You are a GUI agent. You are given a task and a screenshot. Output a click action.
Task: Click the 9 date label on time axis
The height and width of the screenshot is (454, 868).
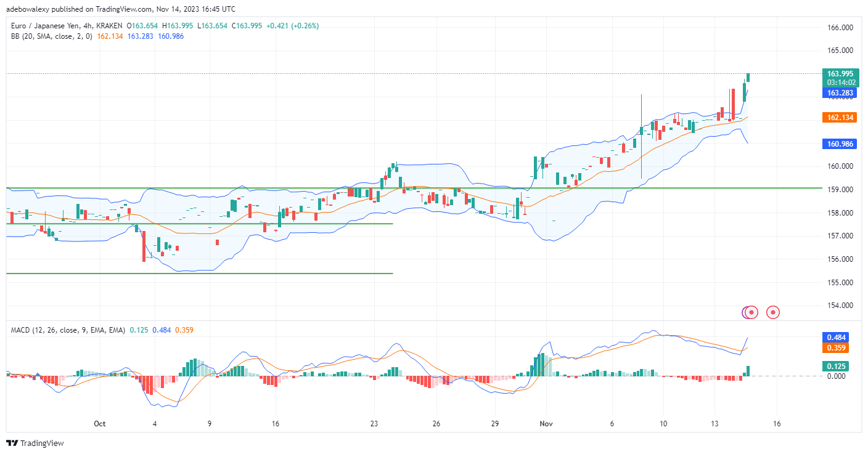[x=210, y=424]
